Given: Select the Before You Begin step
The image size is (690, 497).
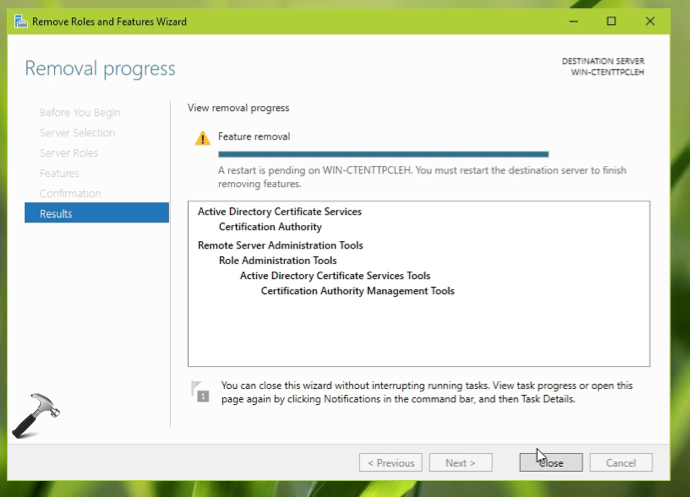Looking at the screenshot, I should 80,113.
